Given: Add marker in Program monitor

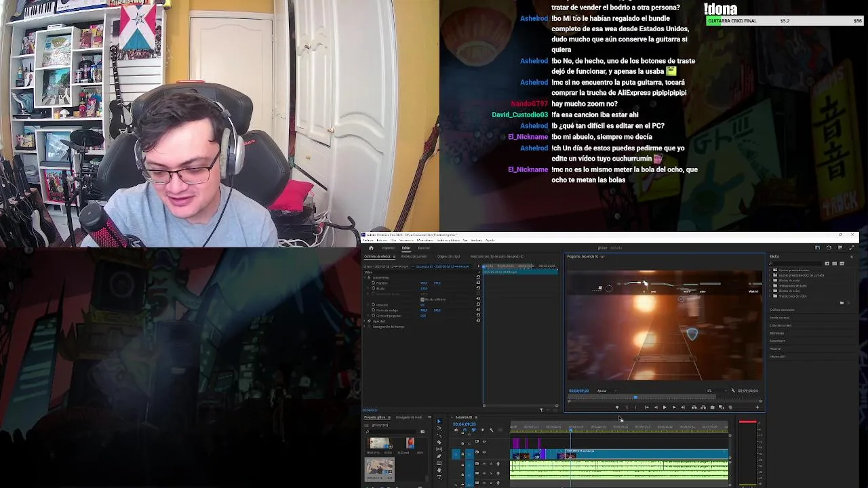Looking at the screenshot, I should [x=617, y=407].
